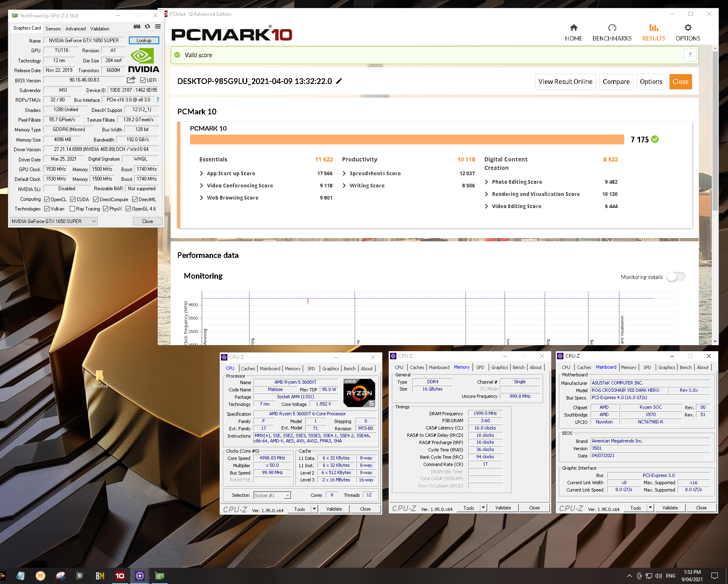This screenshot has height=584, width=728.
Task: Share BIOS version using export icon
Action: (131, 80)
